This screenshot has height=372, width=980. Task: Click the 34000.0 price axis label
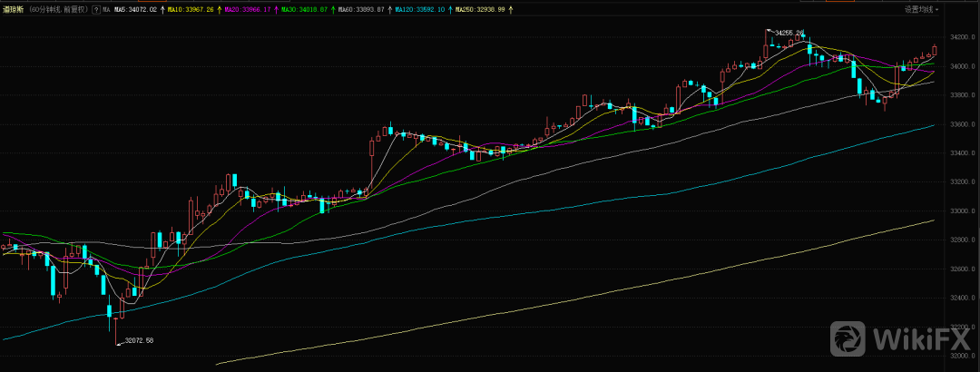[962, 67]
